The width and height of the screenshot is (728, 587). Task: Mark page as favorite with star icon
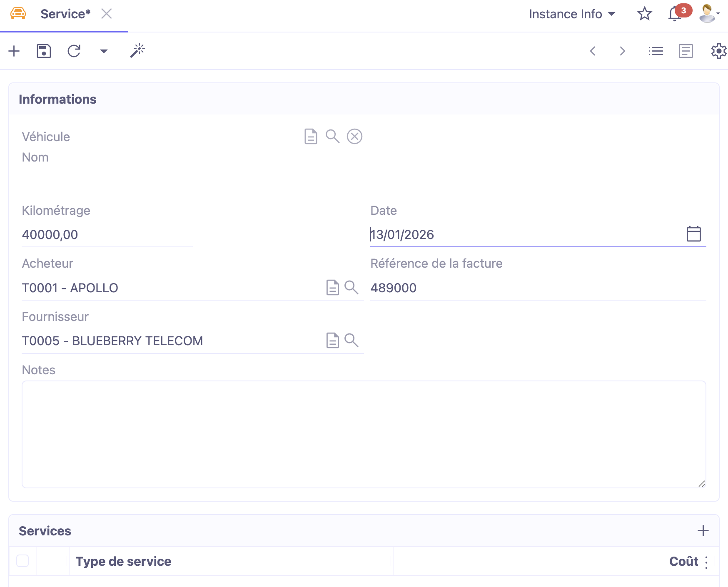pyautogui.click(x=644, y=14)
